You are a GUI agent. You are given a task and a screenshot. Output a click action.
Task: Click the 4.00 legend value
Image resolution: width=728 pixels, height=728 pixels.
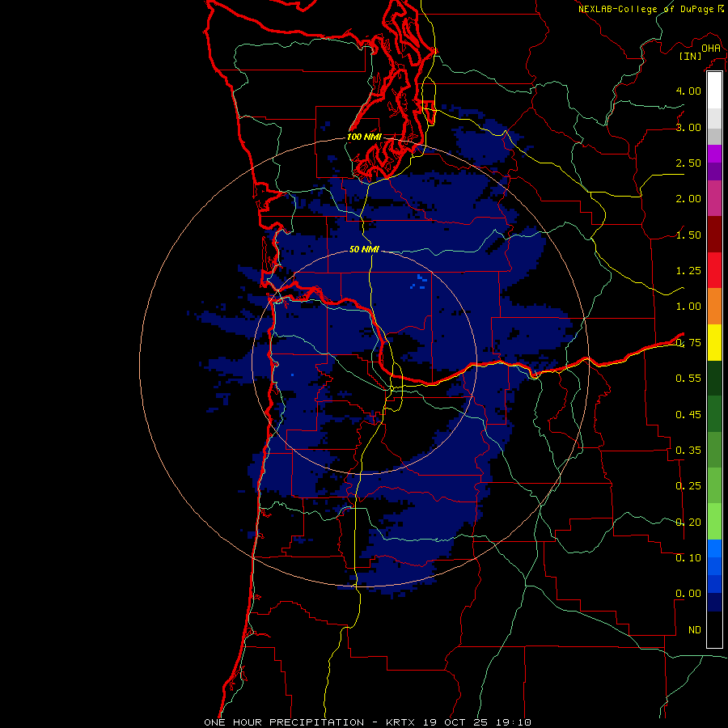[688, 91]
